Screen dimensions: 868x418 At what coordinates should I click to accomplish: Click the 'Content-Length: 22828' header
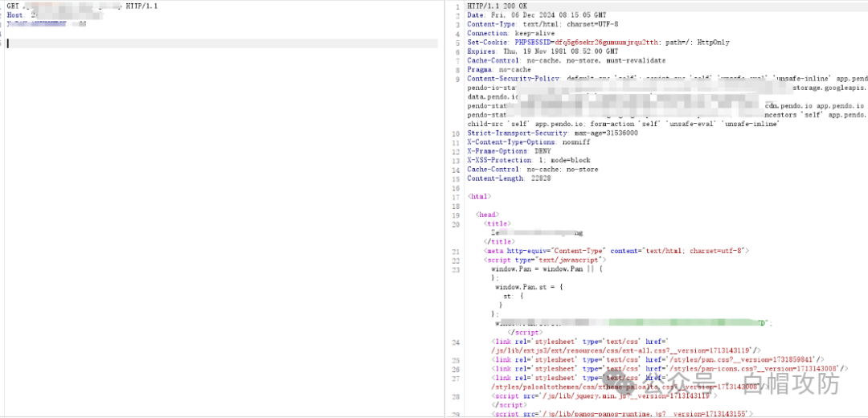click(x=509, y=178)
